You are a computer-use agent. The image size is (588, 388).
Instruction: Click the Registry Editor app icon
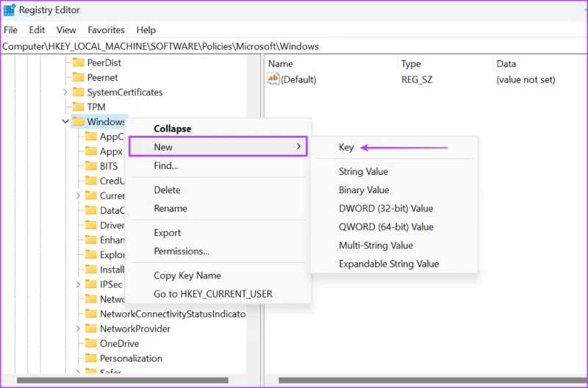pyautogui.click(x=9, y=10)
